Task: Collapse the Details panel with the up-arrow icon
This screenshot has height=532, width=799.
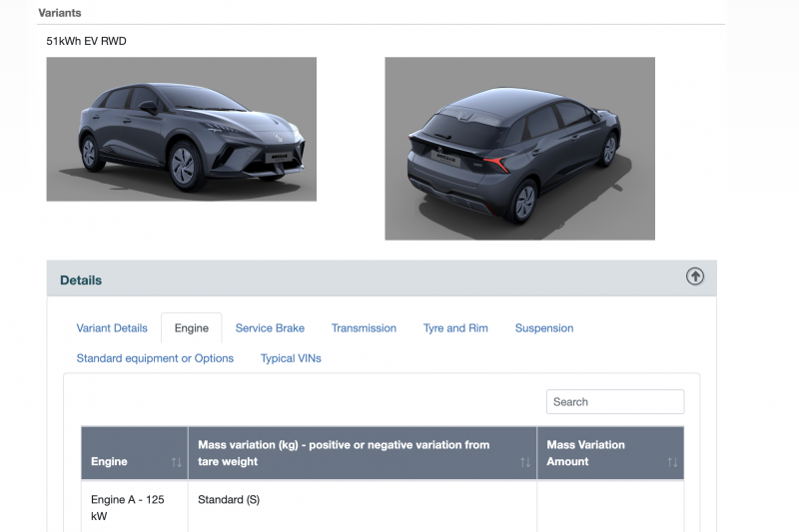Action: pyautogui.click(x=694, y=276)
